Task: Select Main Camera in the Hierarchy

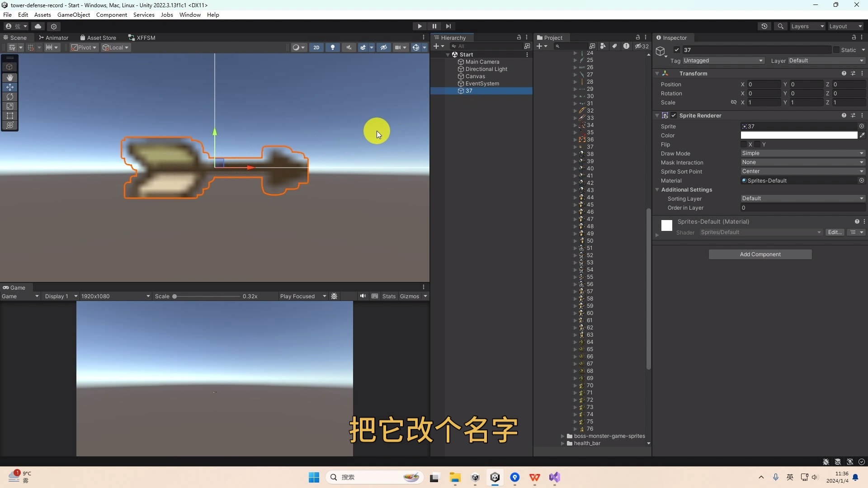Action: (483, 62)
